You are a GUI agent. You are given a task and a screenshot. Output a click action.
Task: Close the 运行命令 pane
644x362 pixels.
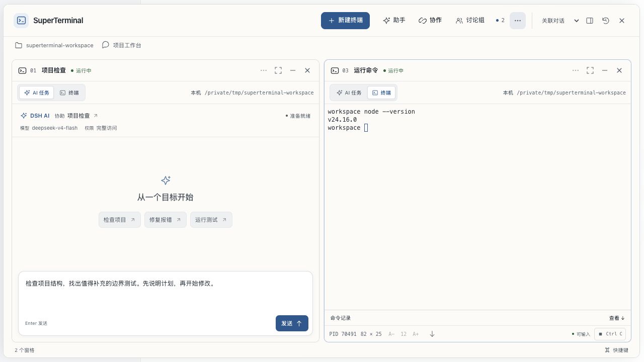pyautogui.click(x=619, y=70)
